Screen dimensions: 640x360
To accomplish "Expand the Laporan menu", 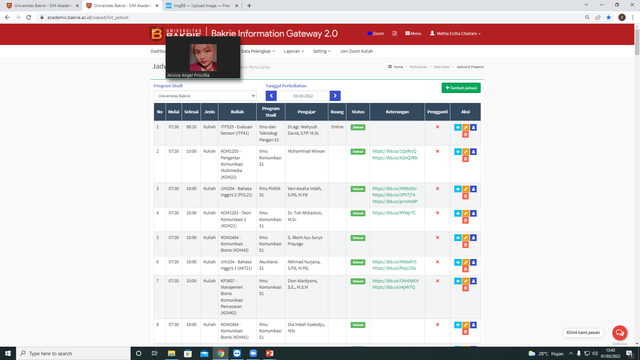I will pos(294,51).
